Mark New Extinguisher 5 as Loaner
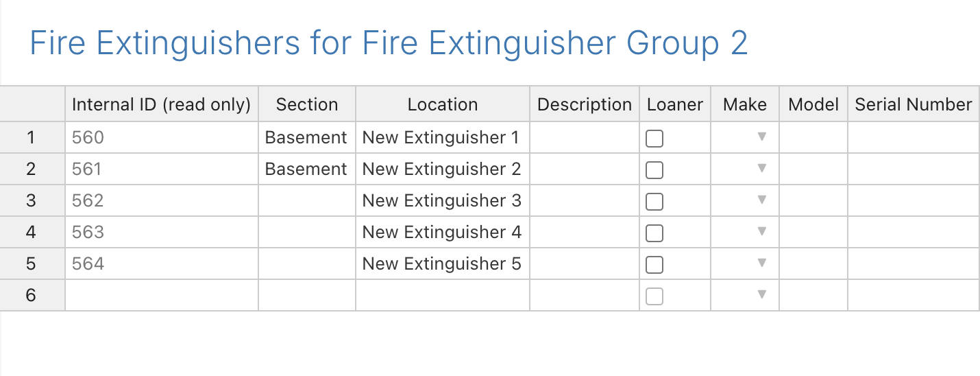The height and width of the screenshot is (376, 980). tap(654, 265)
